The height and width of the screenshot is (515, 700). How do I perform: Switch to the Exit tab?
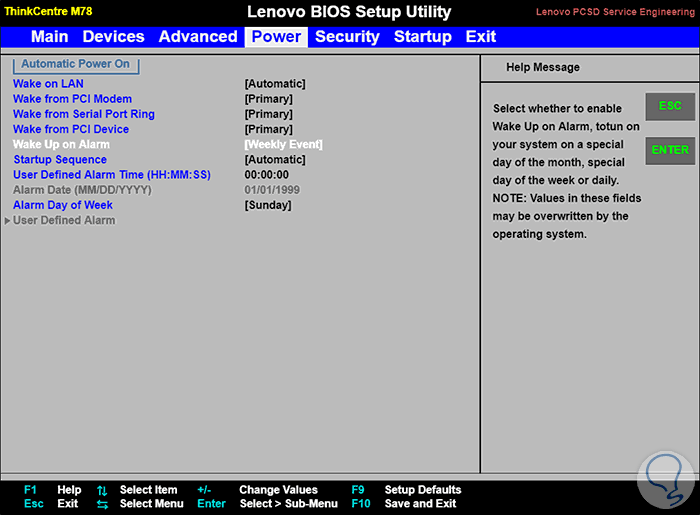click(x=481, y=37)
